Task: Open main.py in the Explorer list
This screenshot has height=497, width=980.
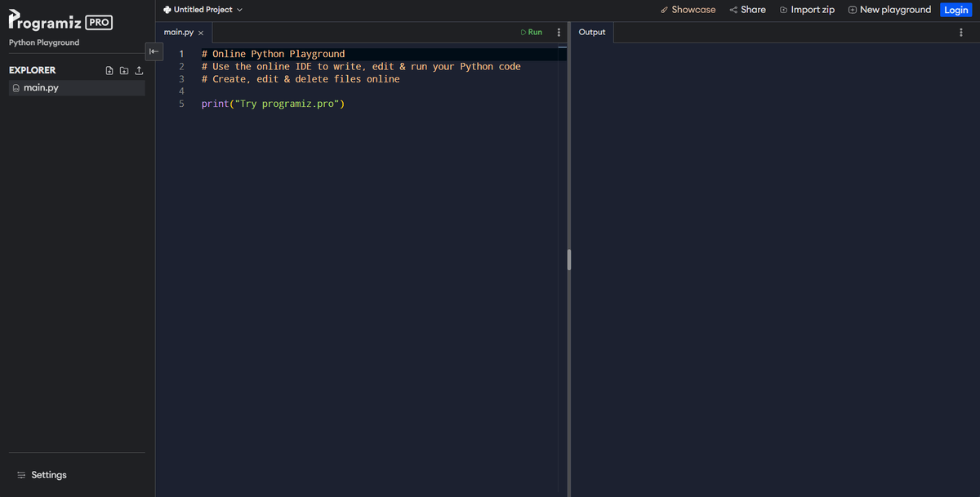Action: pyautogui.click(x=41, y=88)
